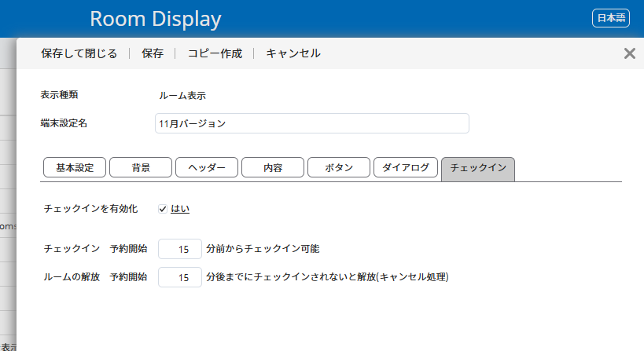Close the dialog with the X icon
The image size is (644, 351).
tap(629, 53)
